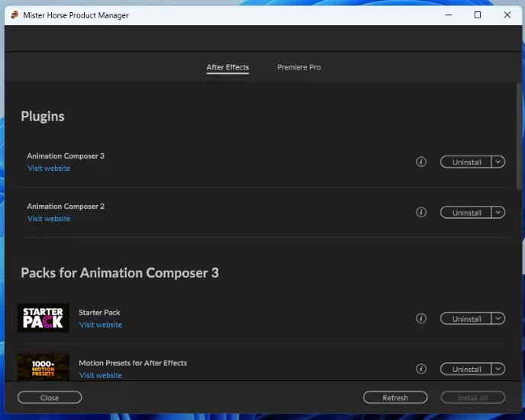Uninstall Animation Composer 2 plugin

coord(466,213)
